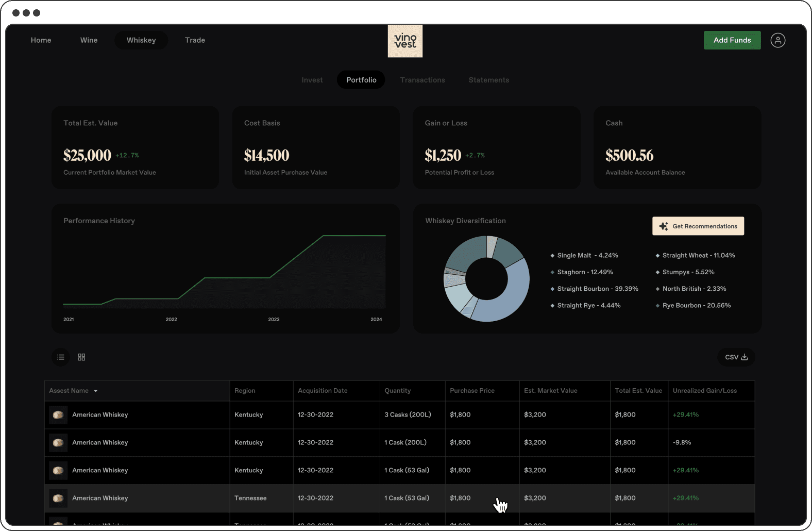Image resolution: width=812 pixels, height=531 pixels.
Task: Switch to list view icon
Action: [61, 357]
